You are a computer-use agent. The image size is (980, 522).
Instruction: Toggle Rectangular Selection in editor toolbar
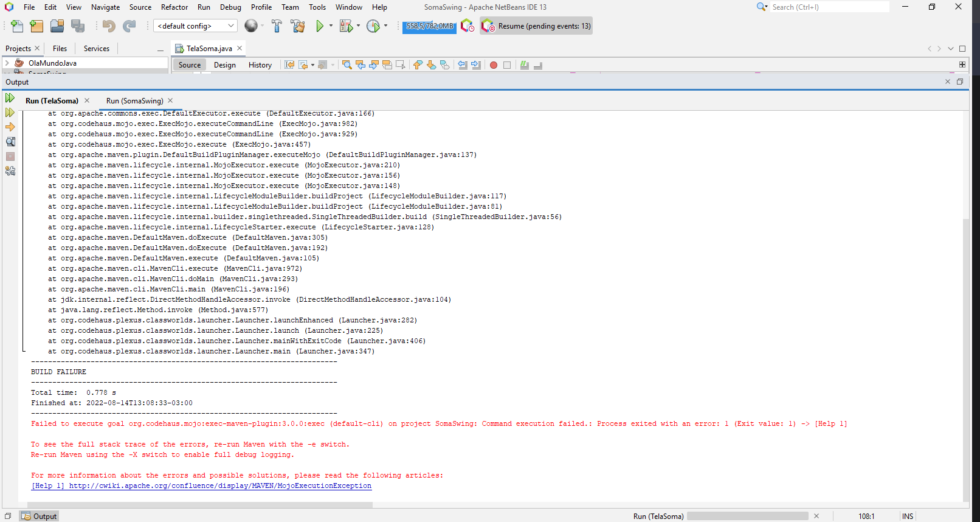[x=400, y=65]
